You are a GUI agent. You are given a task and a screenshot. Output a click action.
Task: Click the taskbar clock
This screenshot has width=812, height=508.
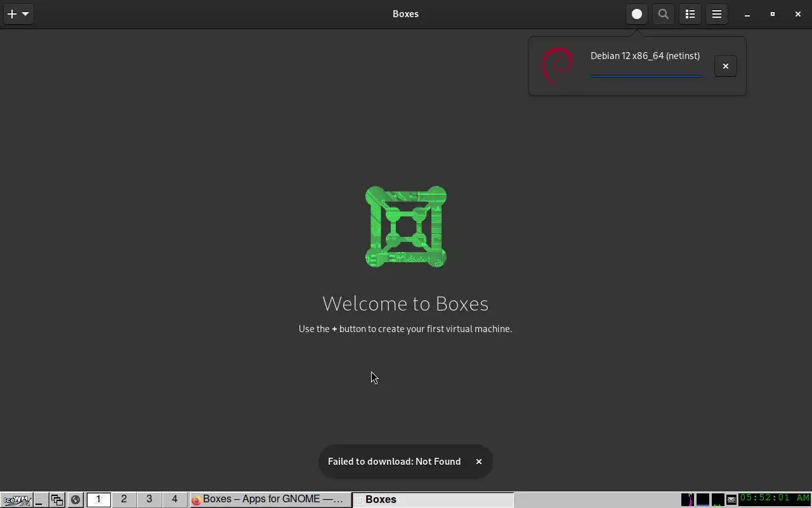click(775, 498)
